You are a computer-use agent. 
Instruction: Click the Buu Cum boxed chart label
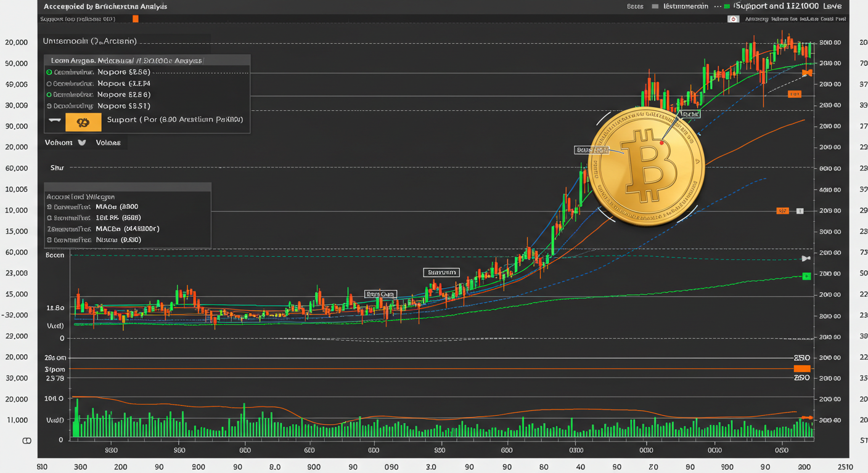pyautogui.click(x=380, y=294)
